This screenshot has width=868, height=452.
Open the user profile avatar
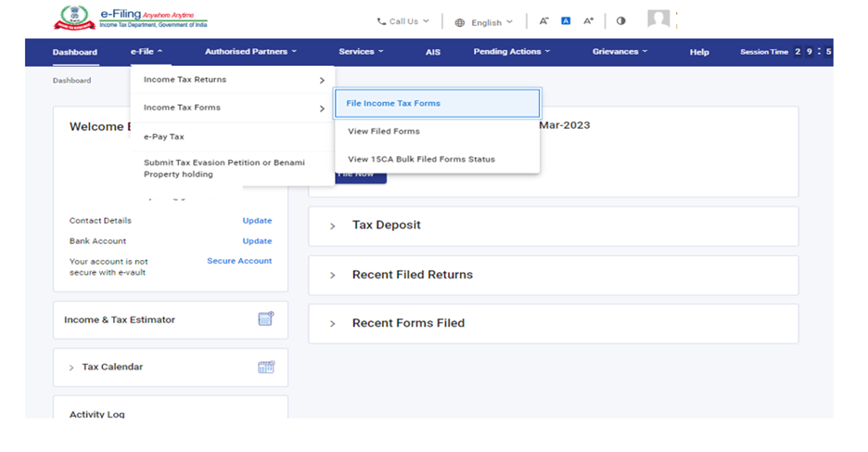click(658, 19)
